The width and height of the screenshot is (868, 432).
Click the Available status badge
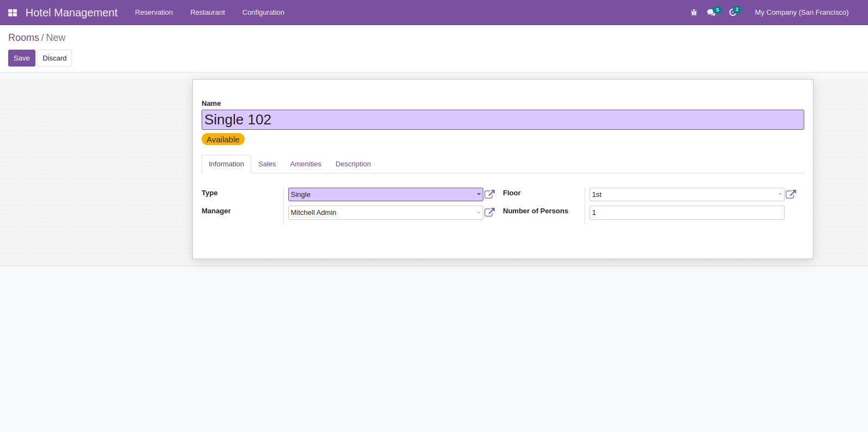[x=223, y=140]
